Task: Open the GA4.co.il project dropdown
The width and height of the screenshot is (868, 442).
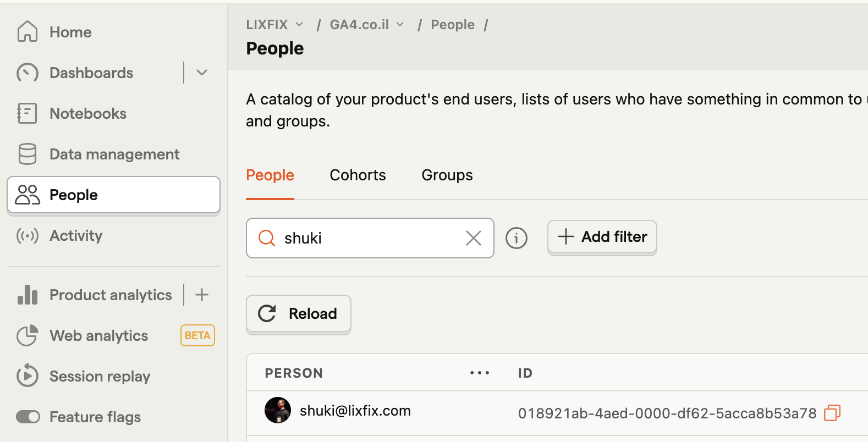Action: pos(367,25)
